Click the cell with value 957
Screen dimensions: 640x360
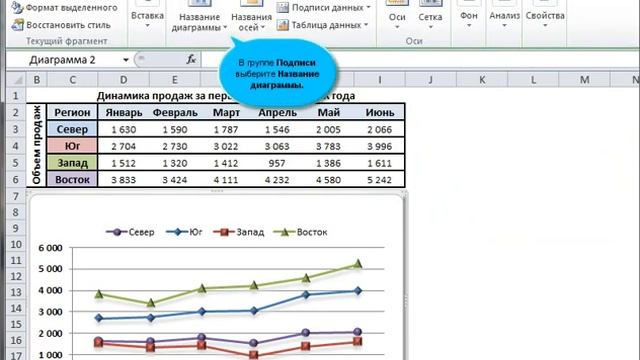tap(277, 163)
